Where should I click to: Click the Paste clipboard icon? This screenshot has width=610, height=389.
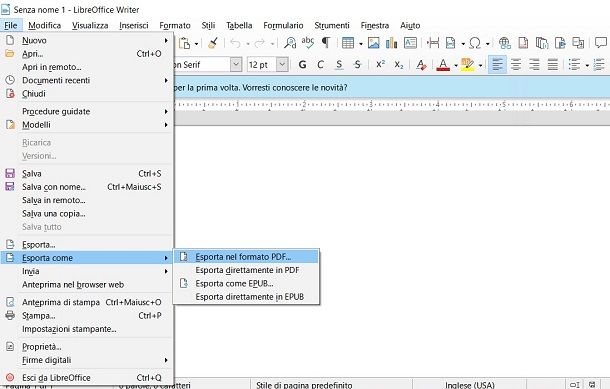tap(185, 43)
